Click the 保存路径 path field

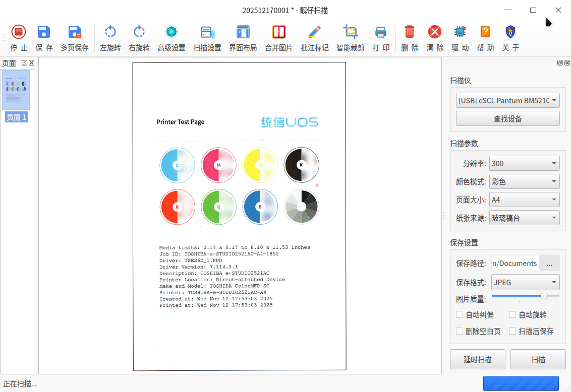[516, 264]
